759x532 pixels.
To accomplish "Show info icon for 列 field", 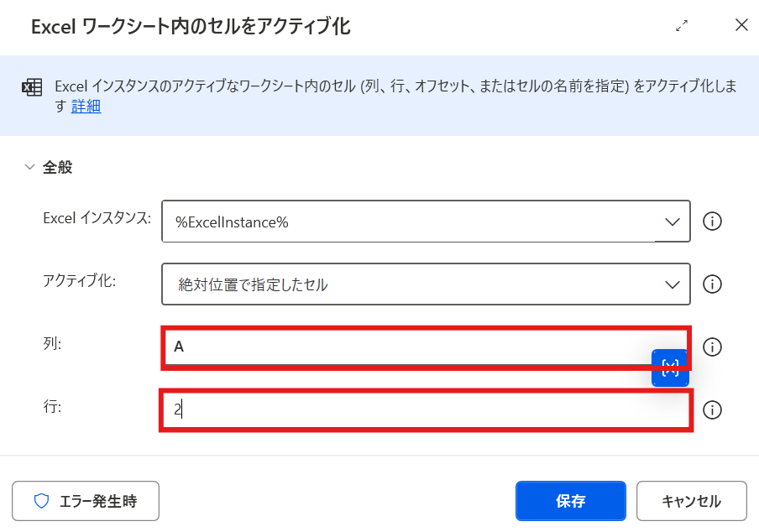I will click(712, 347).
